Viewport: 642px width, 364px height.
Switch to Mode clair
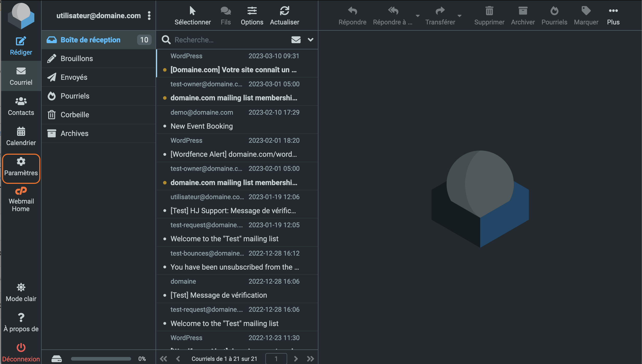click(x=21, y=292)
